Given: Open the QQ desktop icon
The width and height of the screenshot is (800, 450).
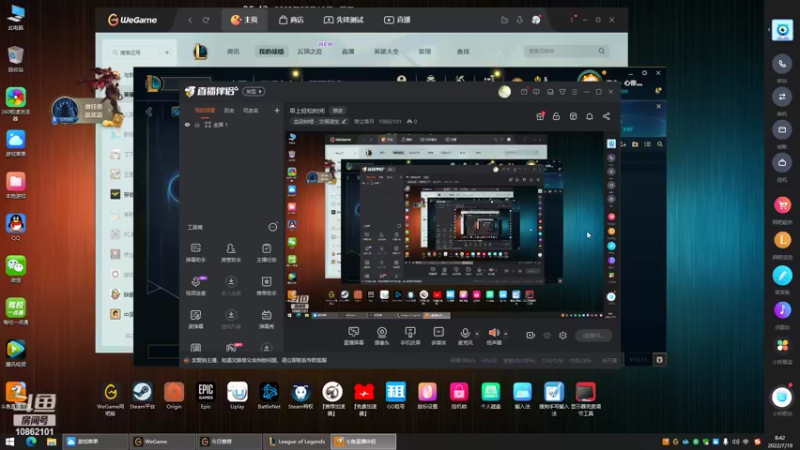Looking at the screenshot, I should (16, 227).
